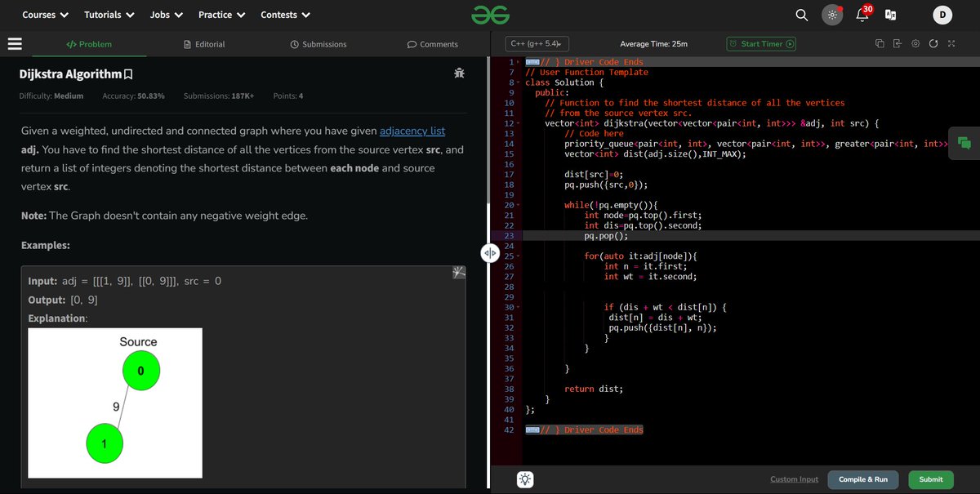Switch to the Editorial tab
The height and width of the screenshot is (494, 980).
click(204, 44)
